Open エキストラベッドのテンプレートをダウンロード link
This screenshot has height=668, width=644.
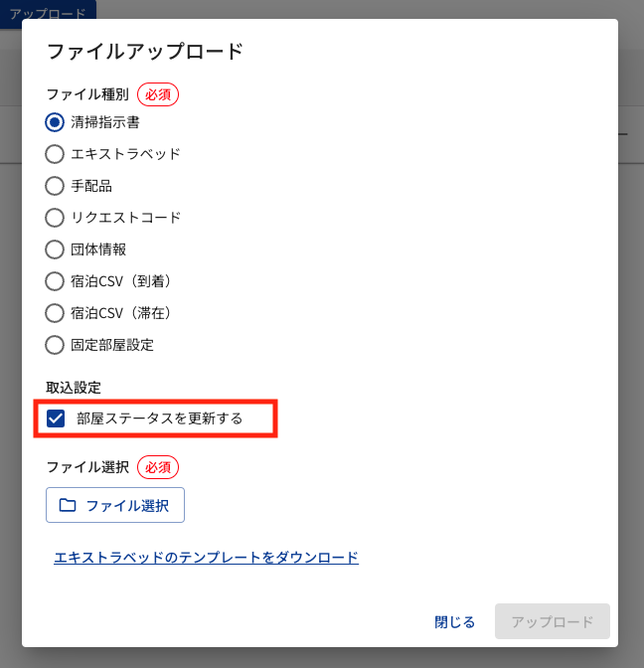(x=206, y=558)
